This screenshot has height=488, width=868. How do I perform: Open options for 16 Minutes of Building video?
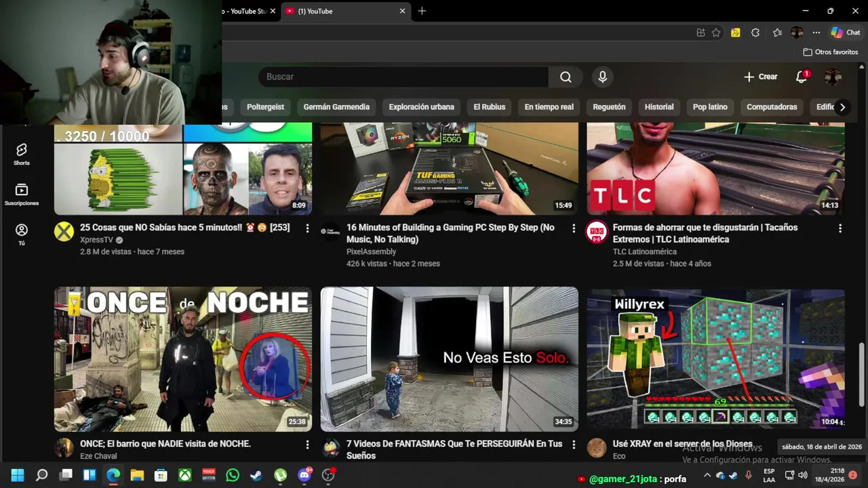click(574, 228)
